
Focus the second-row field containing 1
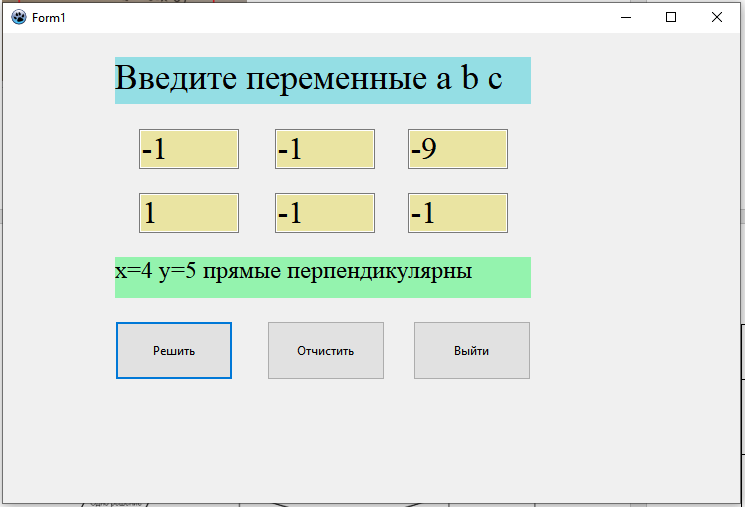[x=189, y=213]
